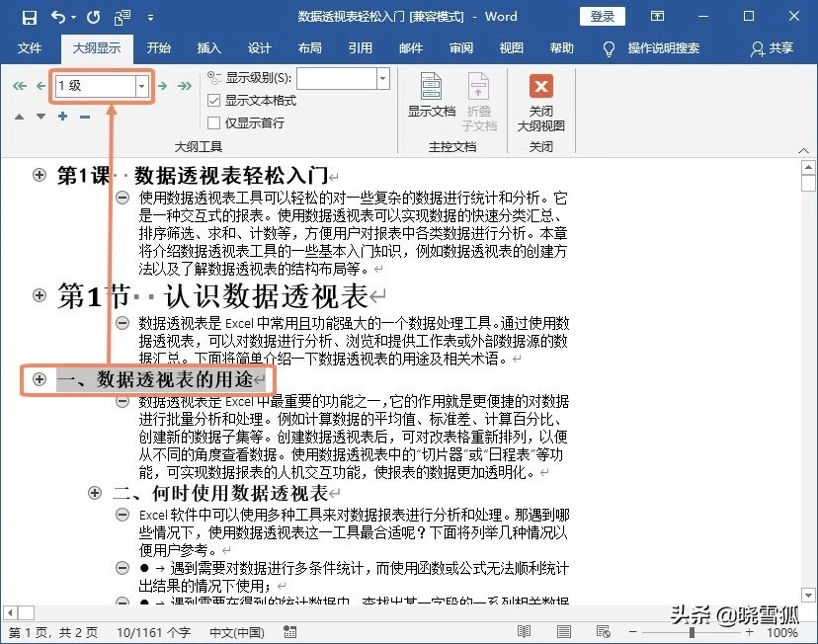
Task: Click the Save icon in Quick Access Toolbar
Action: 28,16
